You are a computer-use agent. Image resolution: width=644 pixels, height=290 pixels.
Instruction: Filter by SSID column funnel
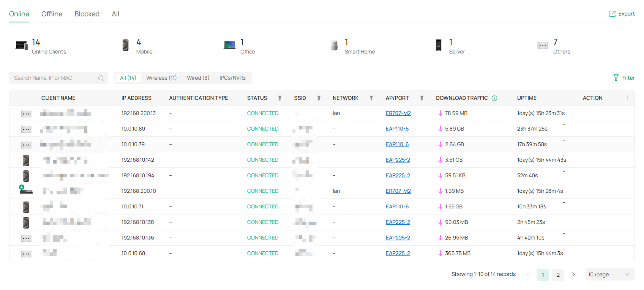[319, 98]
